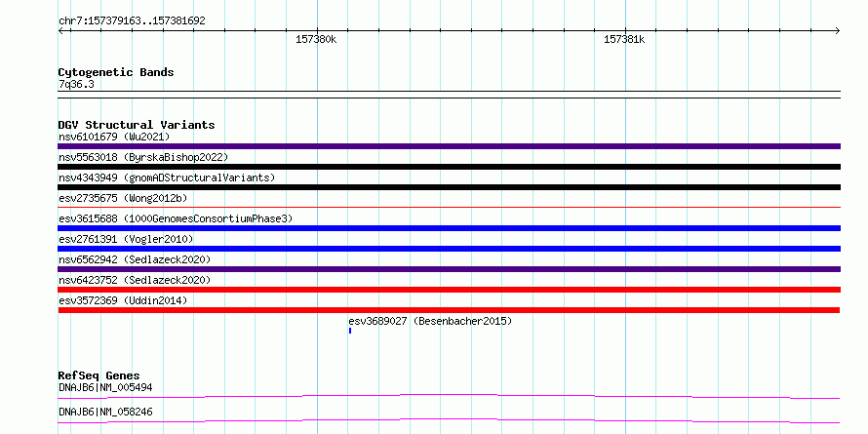Click the magenta intron line of NM_005494
The image size is (868, 434).
(449, 396)
